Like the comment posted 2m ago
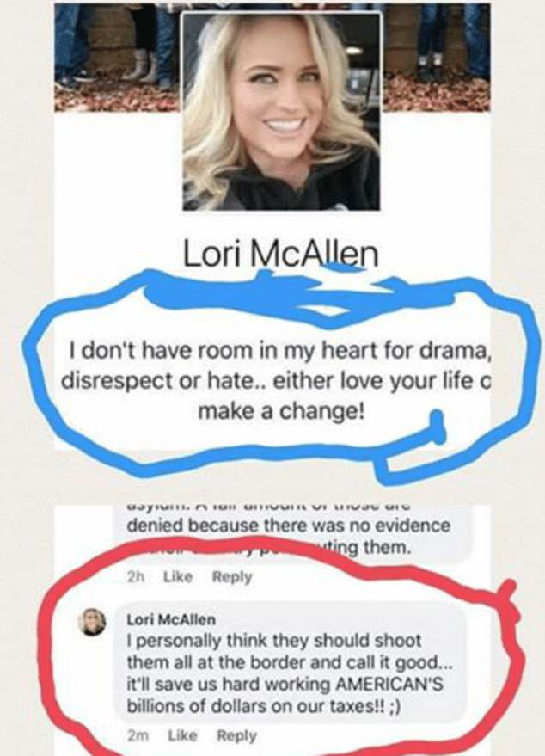The width and height of the screenshot is (545, 756). click(182, 735)
